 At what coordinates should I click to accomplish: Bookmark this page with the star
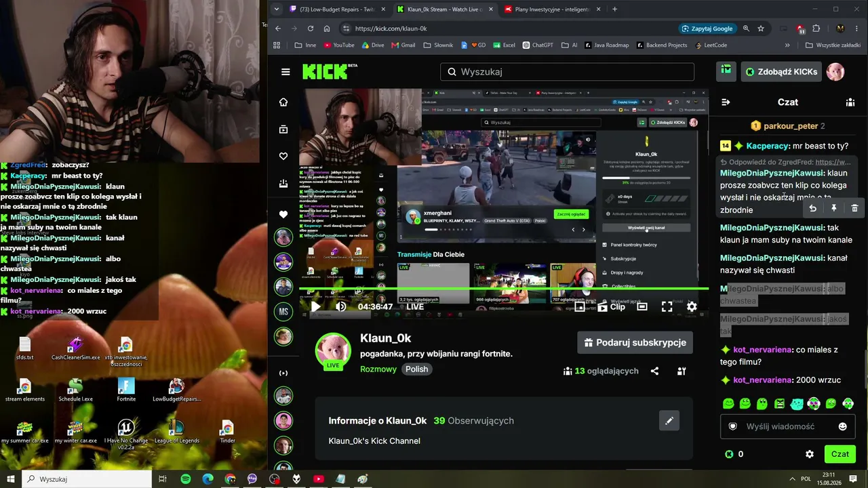coord(761,28)
